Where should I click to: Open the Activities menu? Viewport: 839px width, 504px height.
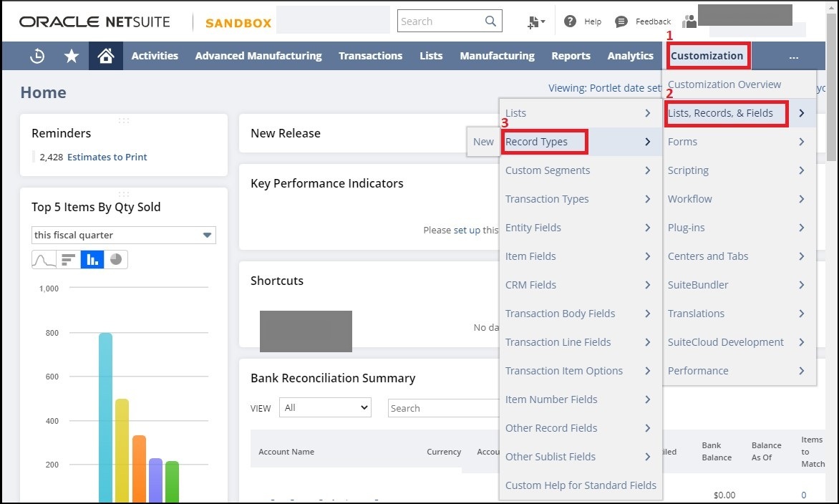tap(155, 56)
